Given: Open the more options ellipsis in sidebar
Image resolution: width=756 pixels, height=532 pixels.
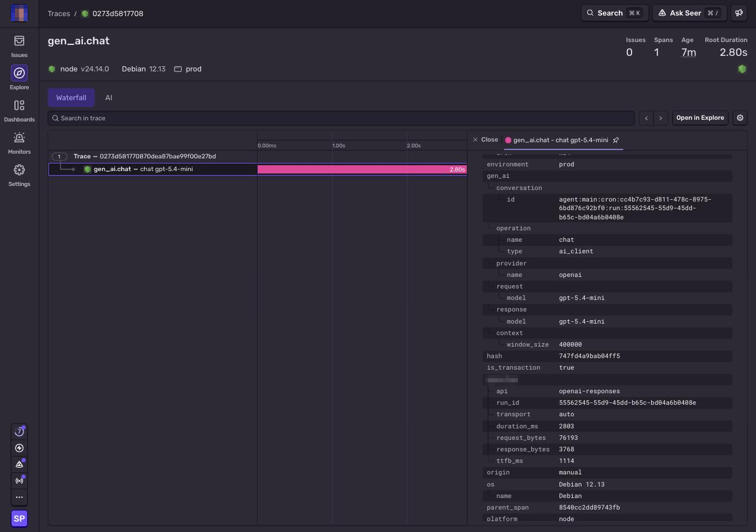Looking at the screenshot, I should pos(19,497).
